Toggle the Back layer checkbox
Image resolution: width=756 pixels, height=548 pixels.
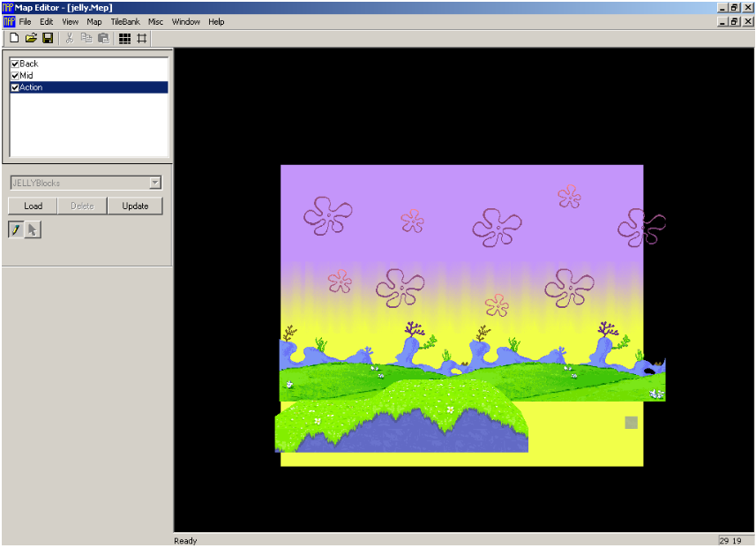click(15, 64)
